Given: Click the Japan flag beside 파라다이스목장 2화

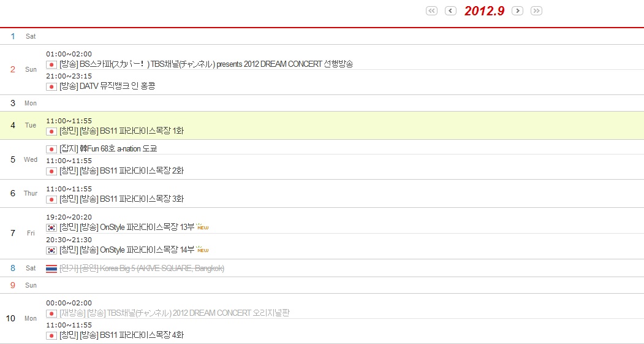Looking at the screenshot, I should coord(51,171).
